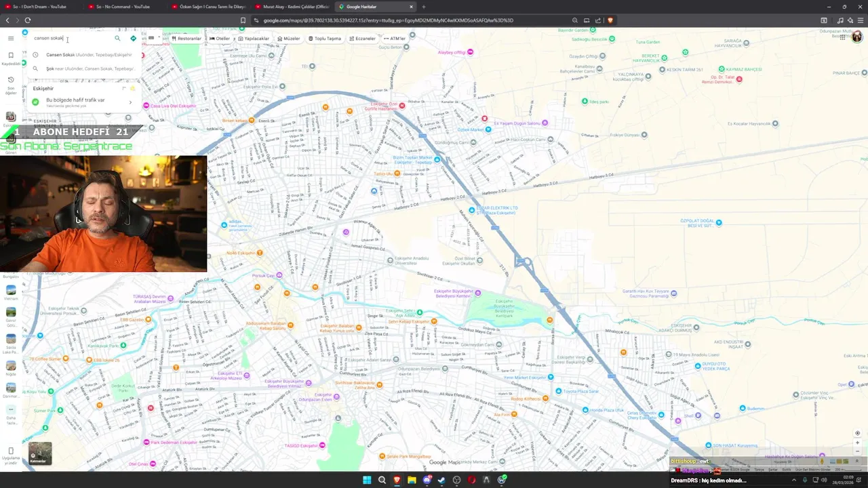Click the weather icon in the Eskişehir card
868x488 pixels.
pyautogui.click(x=133, y=89)
